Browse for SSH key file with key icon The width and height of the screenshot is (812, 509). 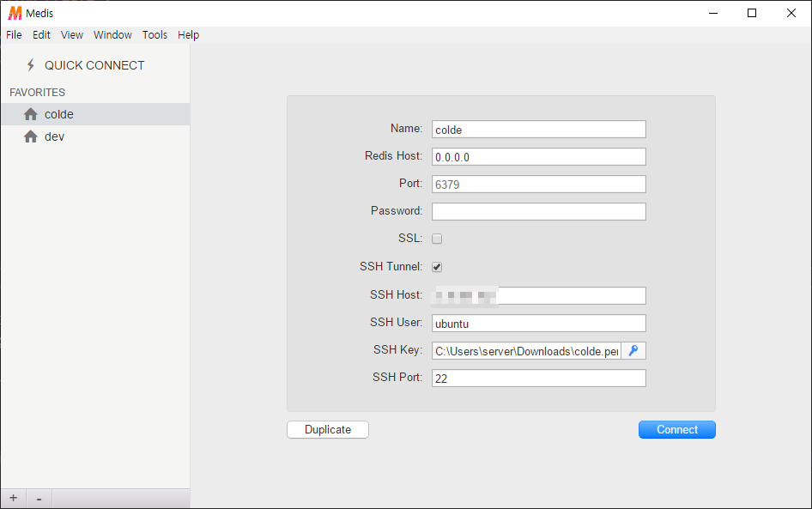633,351
